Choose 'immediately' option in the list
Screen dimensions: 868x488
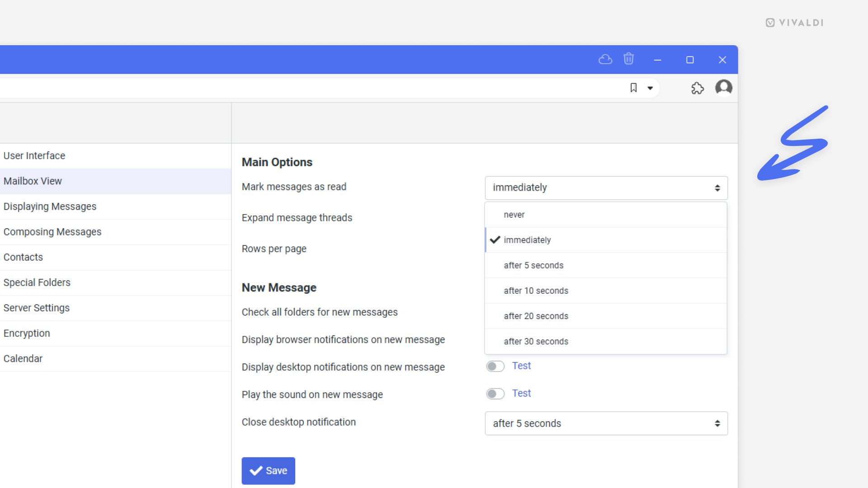606,240
